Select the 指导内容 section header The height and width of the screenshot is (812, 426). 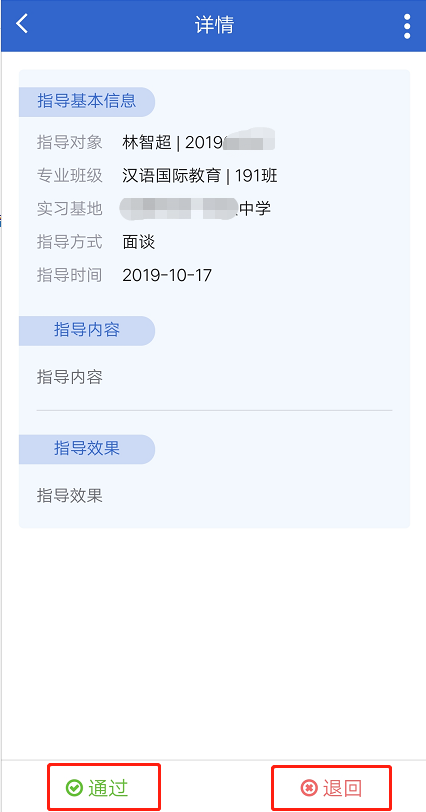pyautogui.click(x=87, y=330)
